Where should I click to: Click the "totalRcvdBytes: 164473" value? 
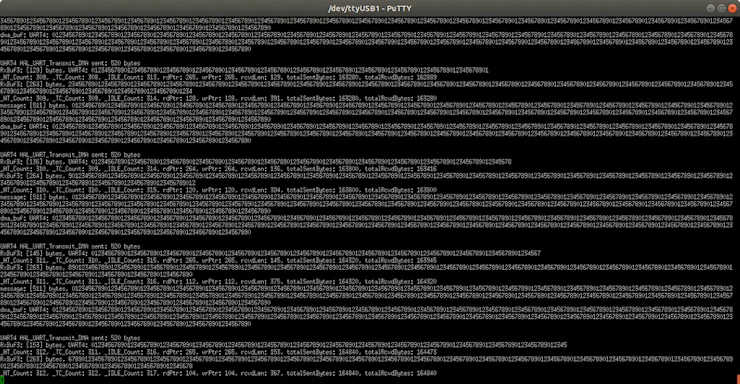coord(401,352)
